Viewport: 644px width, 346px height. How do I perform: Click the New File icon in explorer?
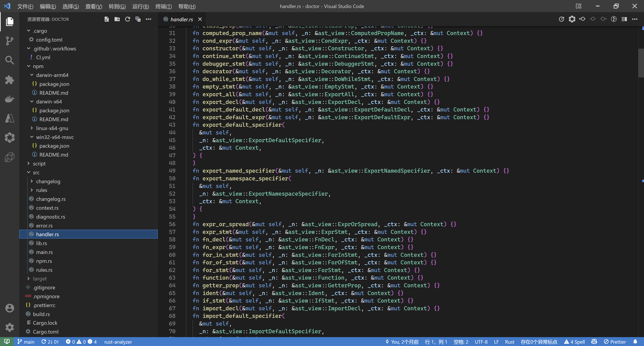[106, 19]
